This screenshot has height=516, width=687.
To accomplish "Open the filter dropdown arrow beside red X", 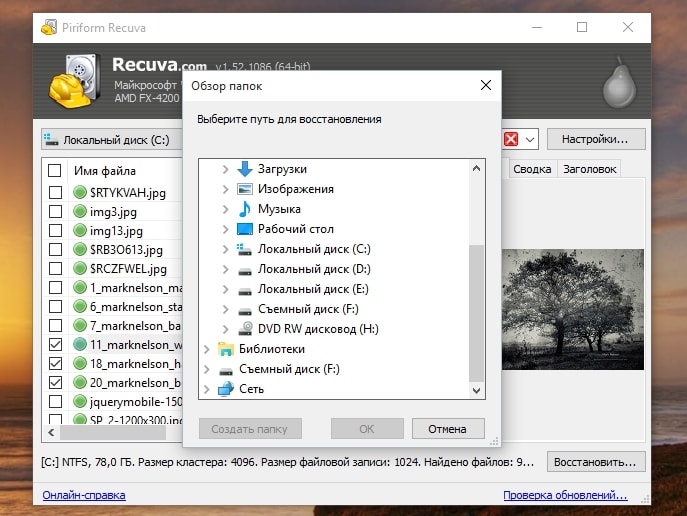I will (530, 140).
